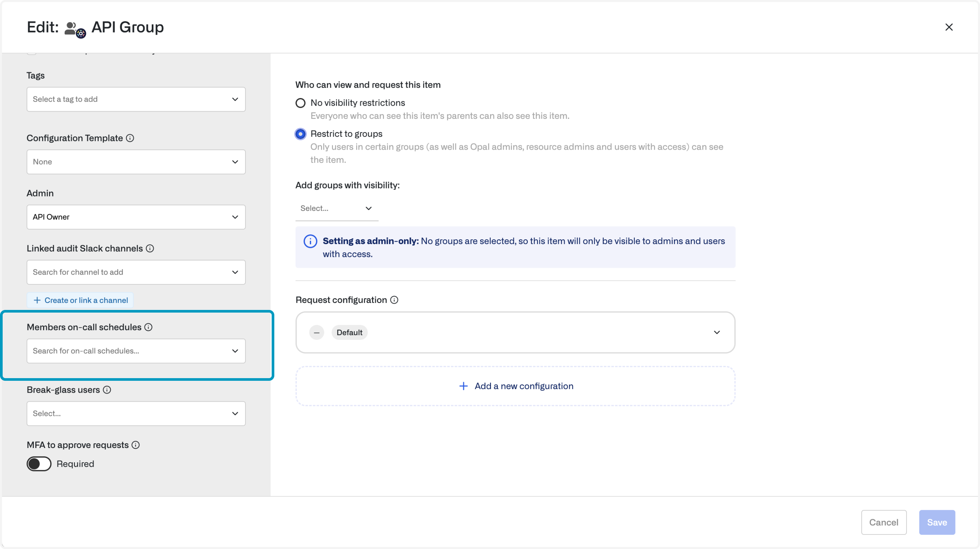Viewport: 980px width, 549px height.
Task: Click info icon next to MFA to approve requests
Action: click(x=136, y=445)
